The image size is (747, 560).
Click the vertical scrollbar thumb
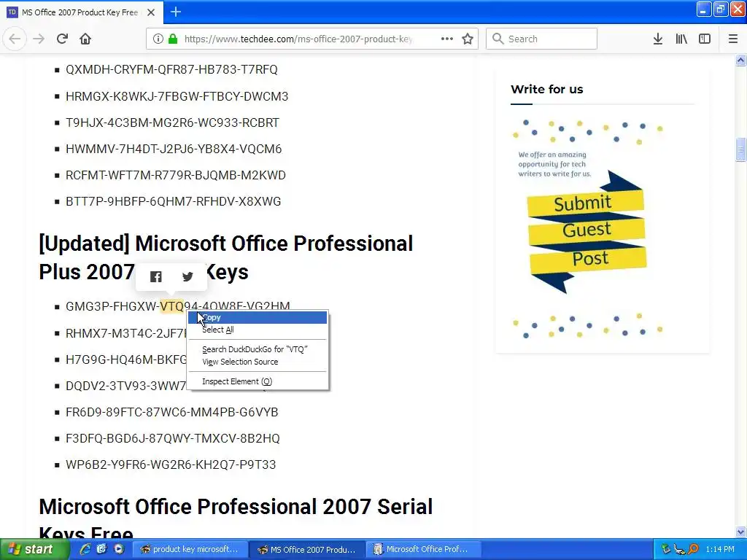(x=740, y=150)
